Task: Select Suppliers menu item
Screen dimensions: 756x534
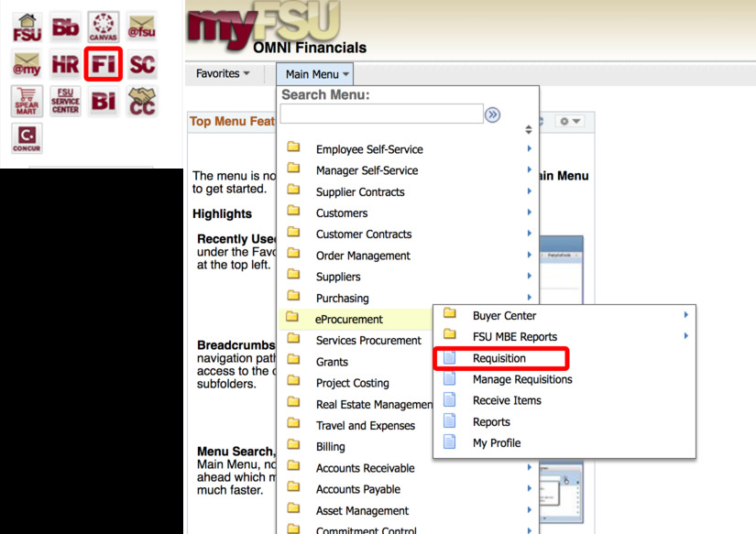Action: 338,277
